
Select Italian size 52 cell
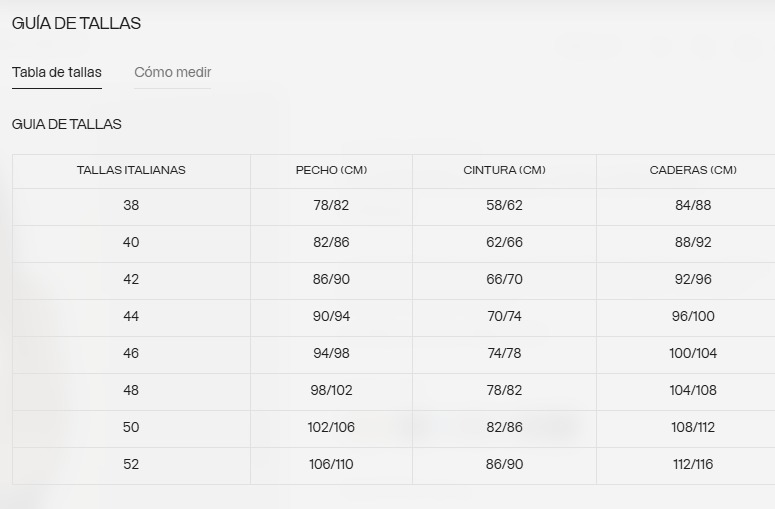click(131, 464)
